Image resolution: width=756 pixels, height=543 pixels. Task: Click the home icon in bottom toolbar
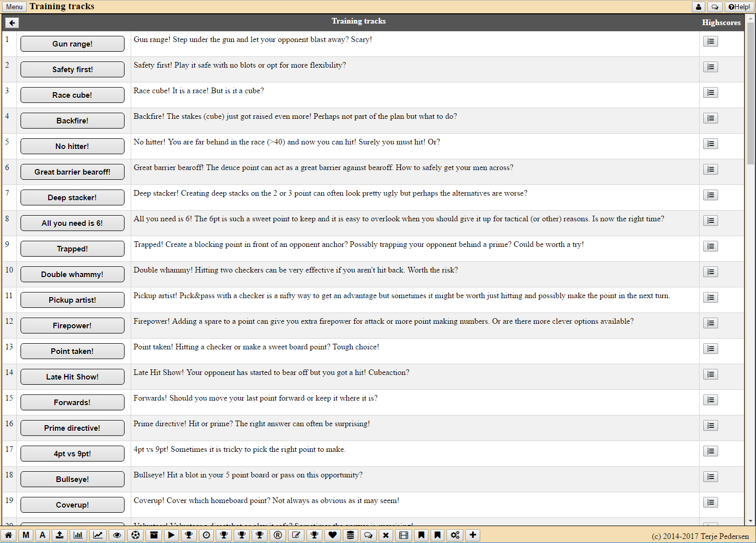[x=9, y=535]
